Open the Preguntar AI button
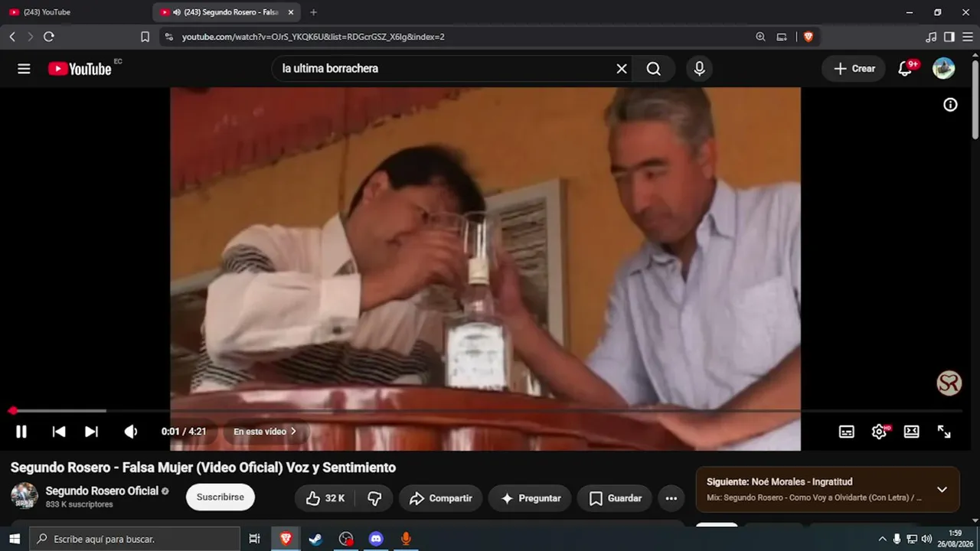Image resolution: width=980 pixels, height=551 pixels. [530, 498]
